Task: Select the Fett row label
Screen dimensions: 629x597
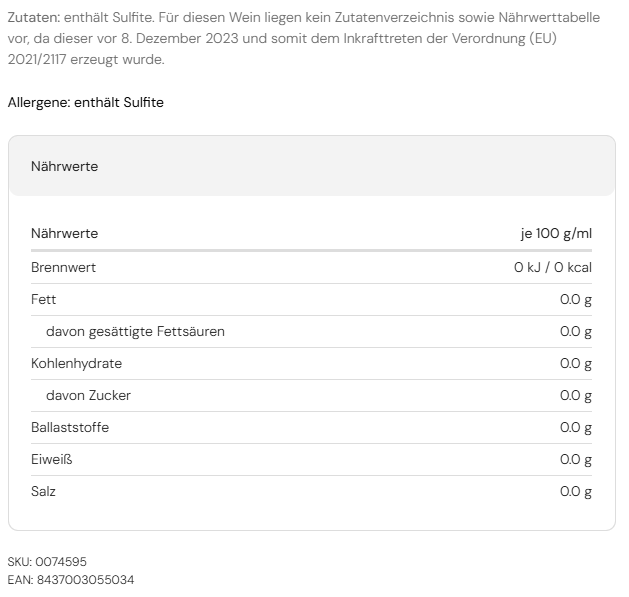Action: 44,300
